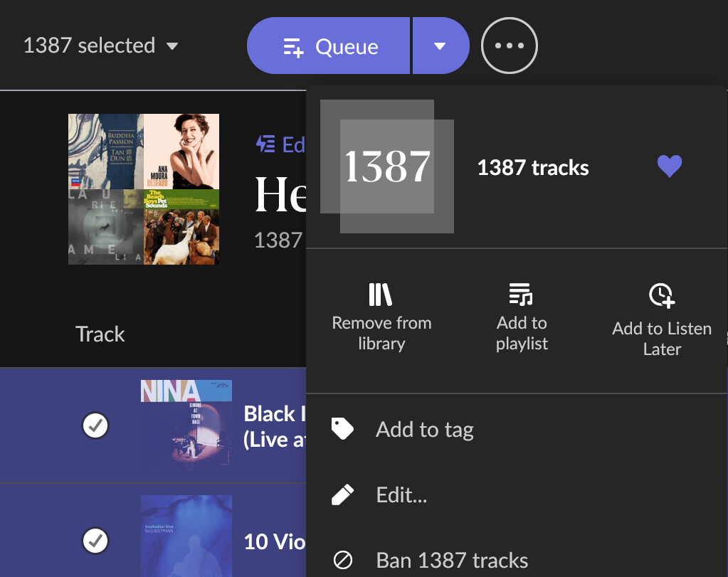
Task: Deselect the 10 Vio track checkmark
Action: 95,541
